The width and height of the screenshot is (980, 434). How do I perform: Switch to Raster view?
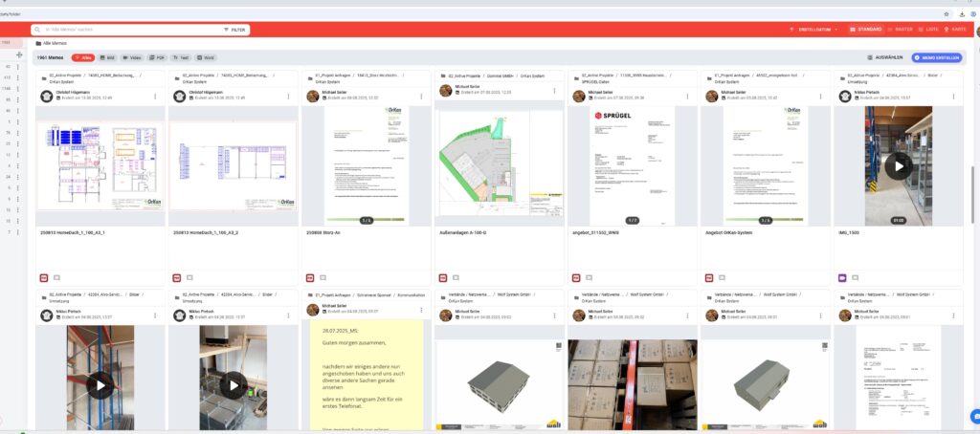pyautogui.click(x=900, y=30)
